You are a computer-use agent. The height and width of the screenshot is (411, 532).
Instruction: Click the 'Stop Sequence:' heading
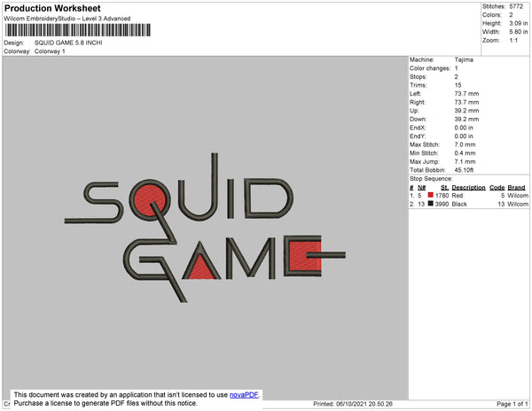pyautogui.click(x=431, y=179)
